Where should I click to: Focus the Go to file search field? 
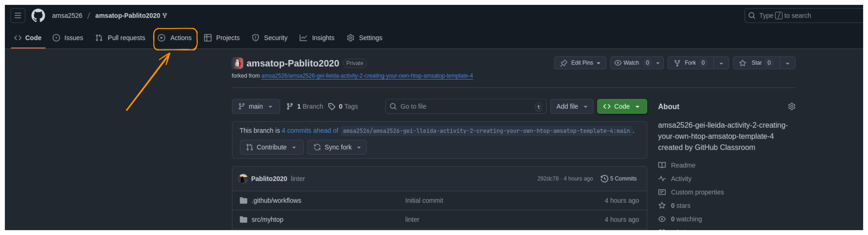click(465, 107)
